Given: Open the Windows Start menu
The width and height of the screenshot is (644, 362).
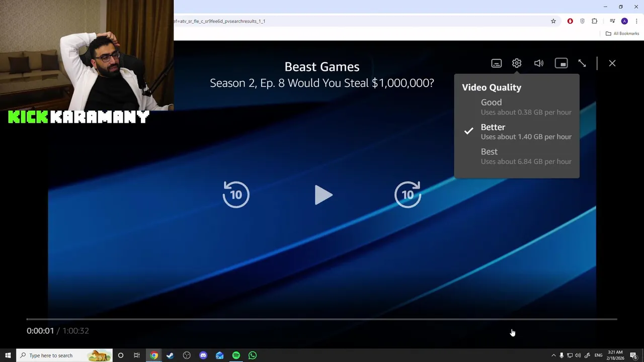Looking at the screenshot, I should 8,355.
